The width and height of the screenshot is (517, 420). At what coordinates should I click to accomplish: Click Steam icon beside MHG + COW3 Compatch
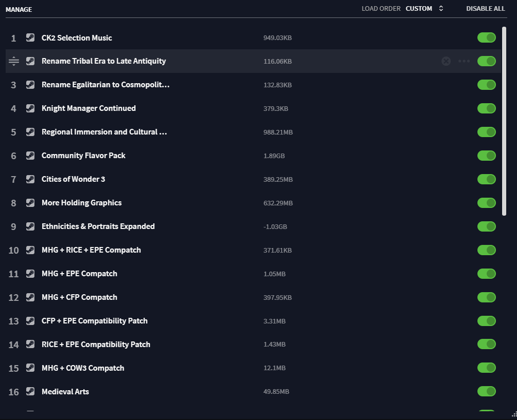click(x=30, y=368)
